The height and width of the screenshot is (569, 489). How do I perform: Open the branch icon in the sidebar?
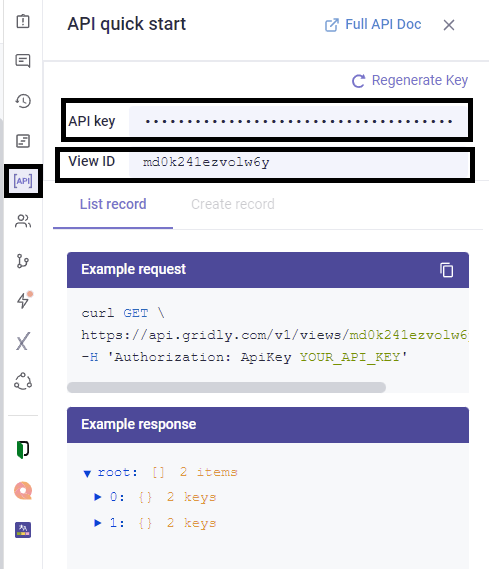(x=23, y=261)
